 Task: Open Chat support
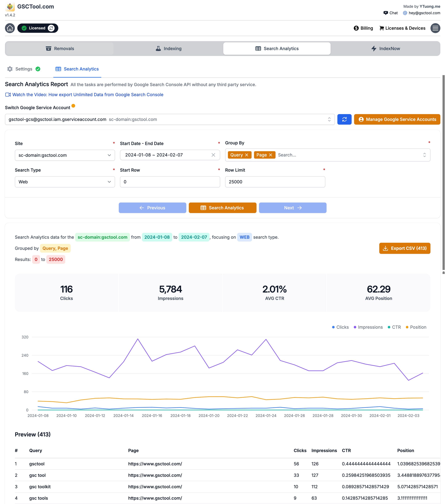pos(390,13)
